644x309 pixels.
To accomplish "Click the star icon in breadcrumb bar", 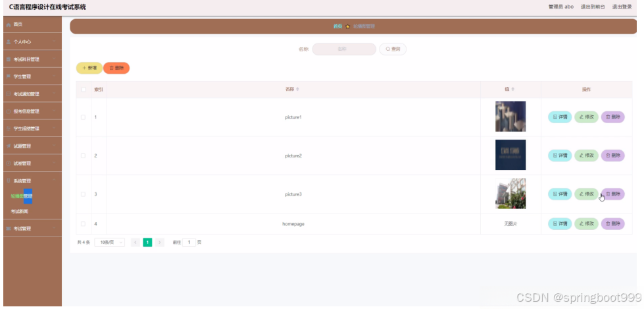I will pyautogui.click(x=347, y=26).
